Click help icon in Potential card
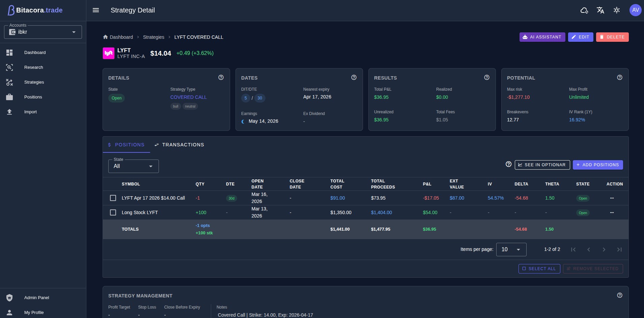 [x=619, y=78]
